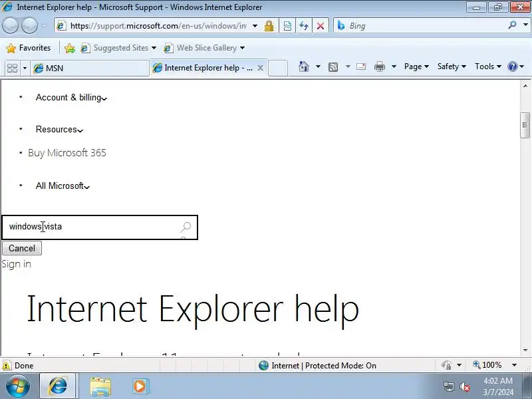Viewport: 532px width, 399px height.
Task: Expand the All Microsoft menu
Action: 63,186
